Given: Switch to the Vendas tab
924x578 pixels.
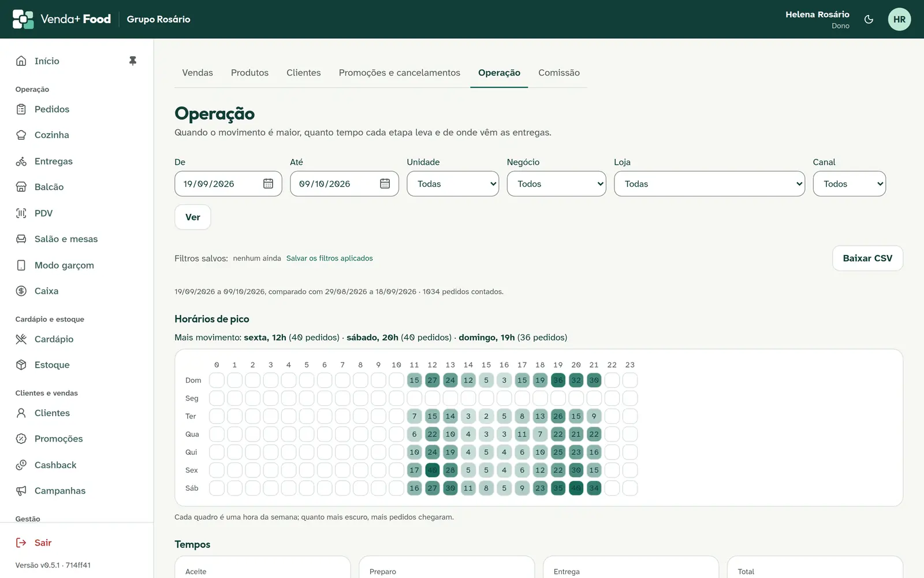Looking at the screenshot, I should point(198,73).
